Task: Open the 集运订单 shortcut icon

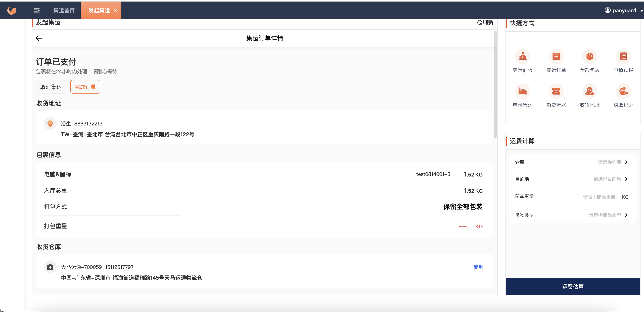Action: click(x=556, y=56)
